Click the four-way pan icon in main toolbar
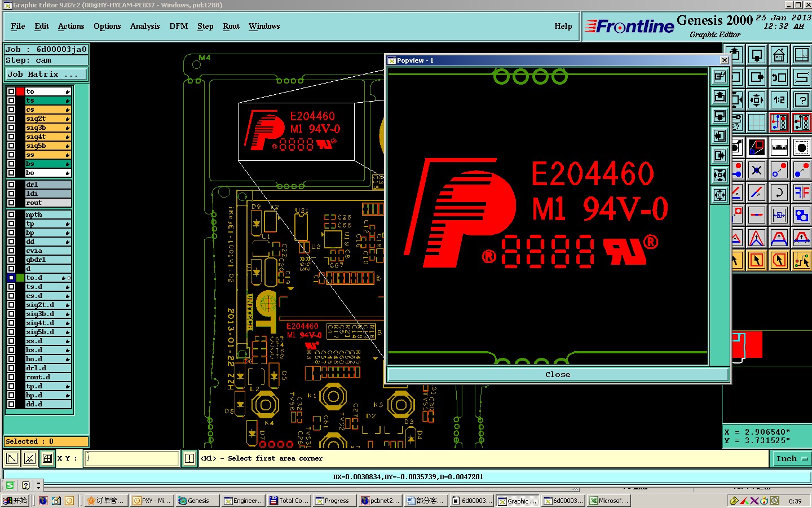The width and height of the screenshot is (812, 508). (757, 100)
